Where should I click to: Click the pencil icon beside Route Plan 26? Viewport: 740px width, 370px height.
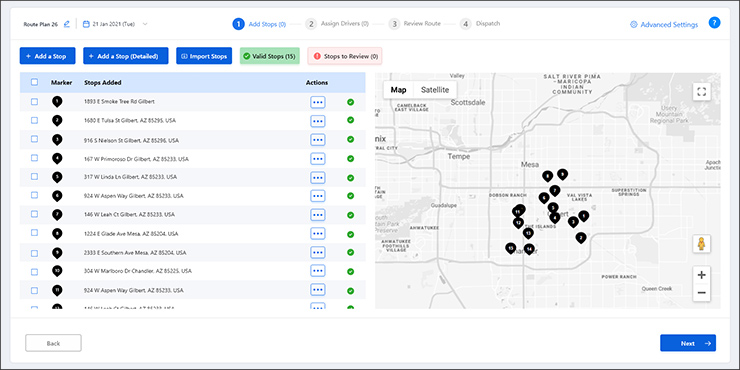[67, 24]
